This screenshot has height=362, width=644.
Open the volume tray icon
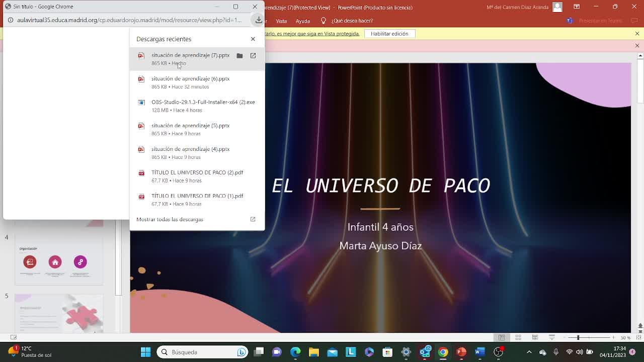580,352
